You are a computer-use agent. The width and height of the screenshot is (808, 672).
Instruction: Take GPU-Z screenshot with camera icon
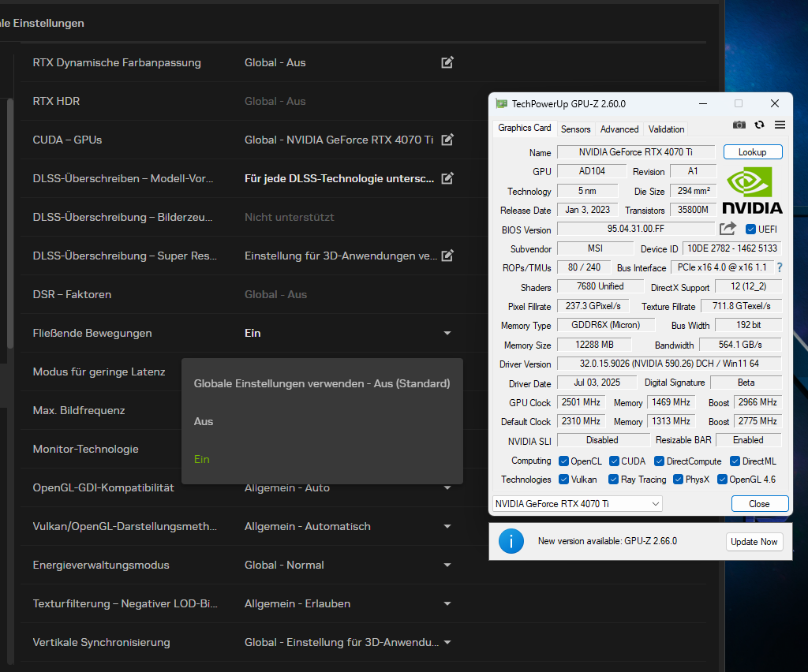click(739, 125)
